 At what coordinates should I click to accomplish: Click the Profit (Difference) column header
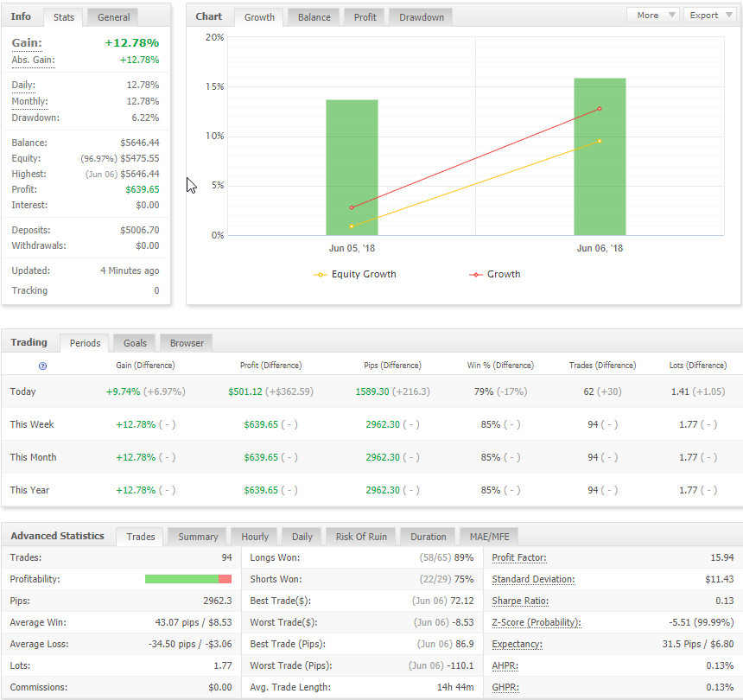(x=270, y=366)
